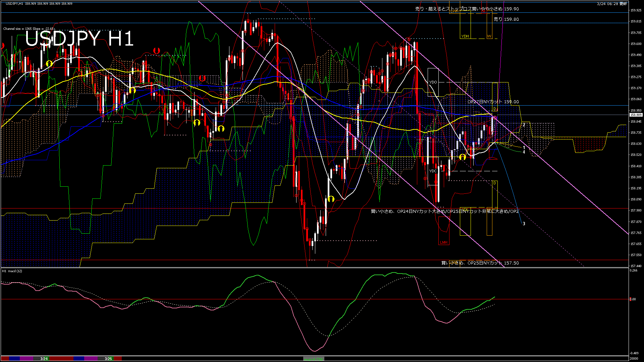Select the YDH yesterday-high label
This screenshot has height=362, width=644.
465,36
